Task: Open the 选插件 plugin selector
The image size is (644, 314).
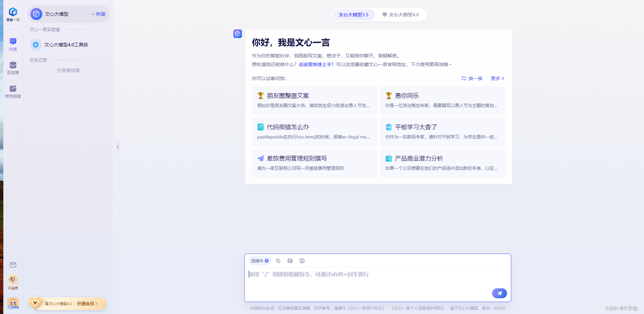Action: [260, 261]
